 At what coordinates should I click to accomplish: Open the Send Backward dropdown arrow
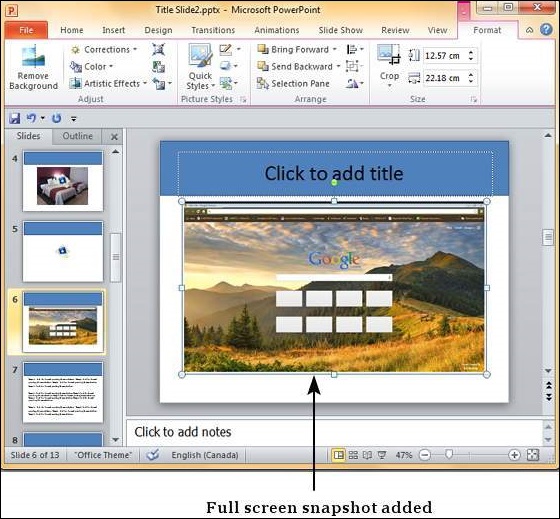coord(338,66)
